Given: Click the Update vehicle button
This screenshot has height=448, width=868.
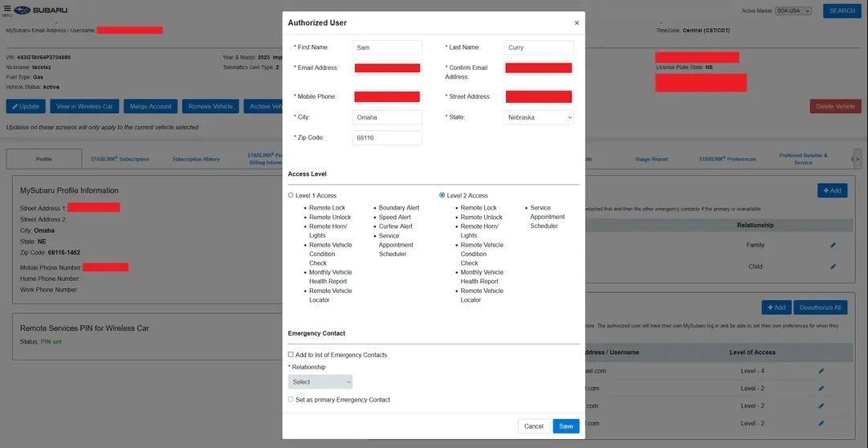Looking at the screenshot, I should [x=26, y=106].
